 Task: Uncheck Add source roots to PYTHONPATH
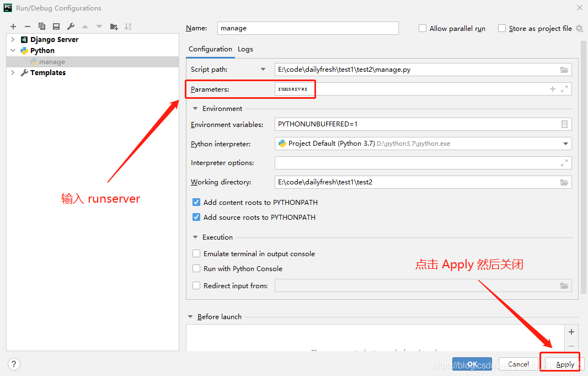click(196, 217)
